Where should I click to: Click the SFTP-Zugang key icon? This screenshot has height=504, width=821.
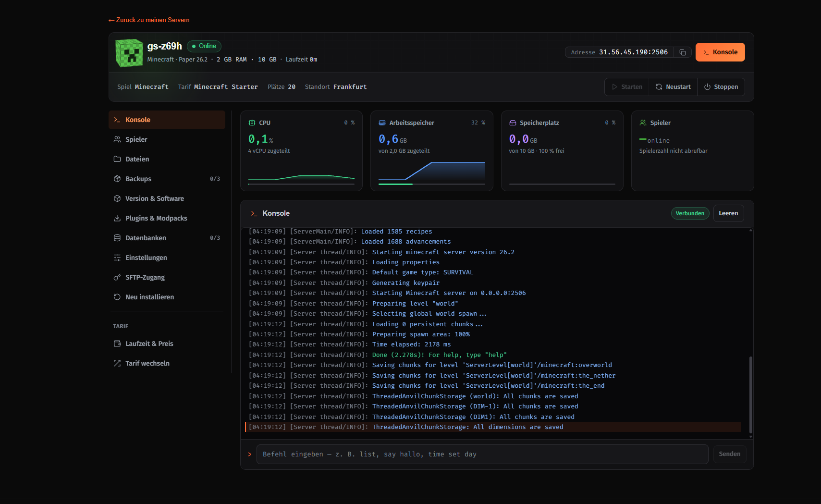[x=117, y=277]
